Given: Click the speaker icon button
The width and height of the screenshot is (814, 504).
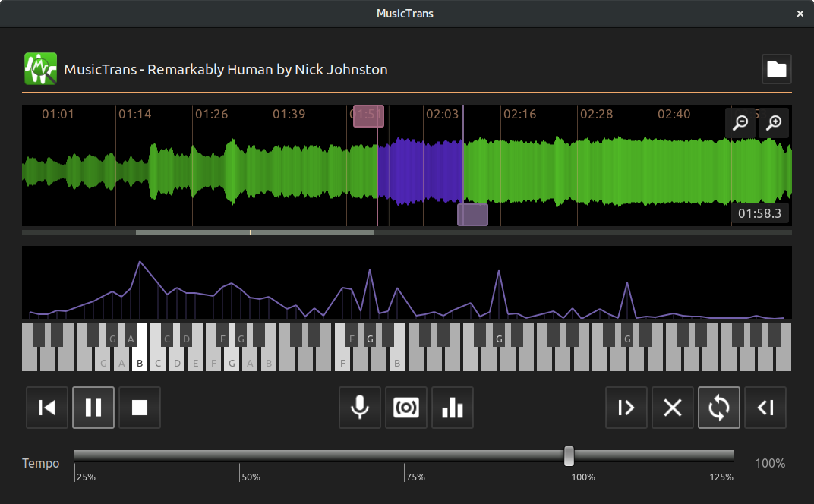Looking at the screenshot, I should point(406,408).
